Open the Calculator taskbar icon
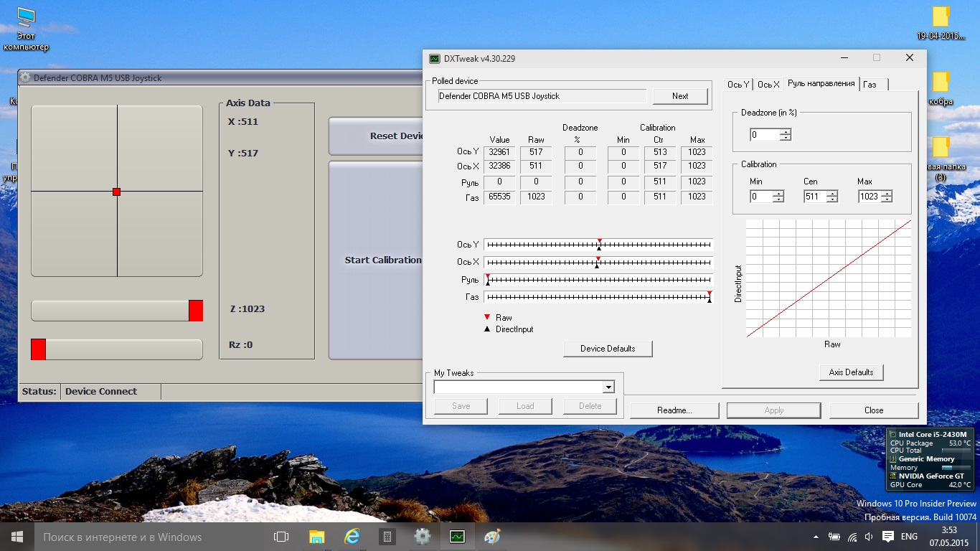 click(387, 537)
